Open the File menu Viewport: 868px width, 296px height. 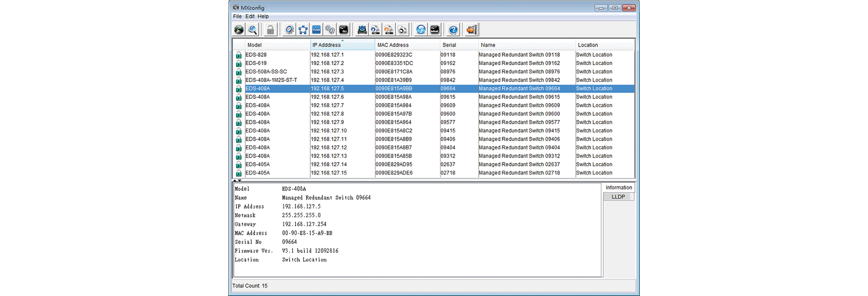[x=237, y=16]
